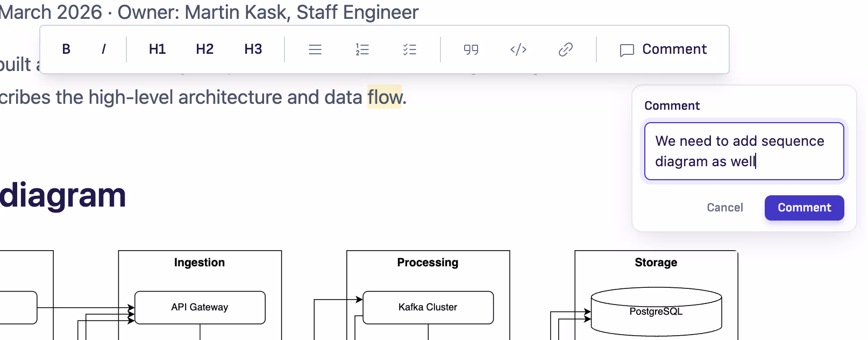Insert a numbered list
This screenshot has width=868, height=340.
[x=362, y=49]
